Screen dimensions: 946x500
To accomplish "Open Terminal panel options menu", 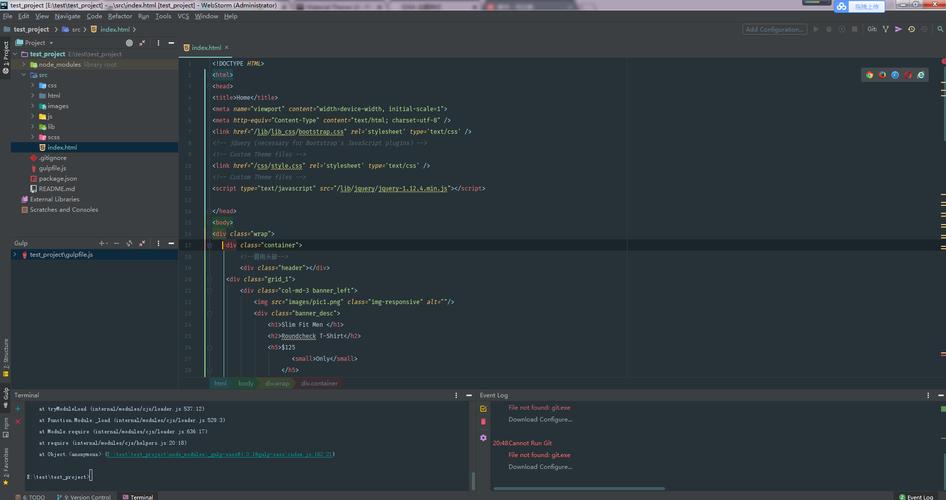I will pos(456,395).
